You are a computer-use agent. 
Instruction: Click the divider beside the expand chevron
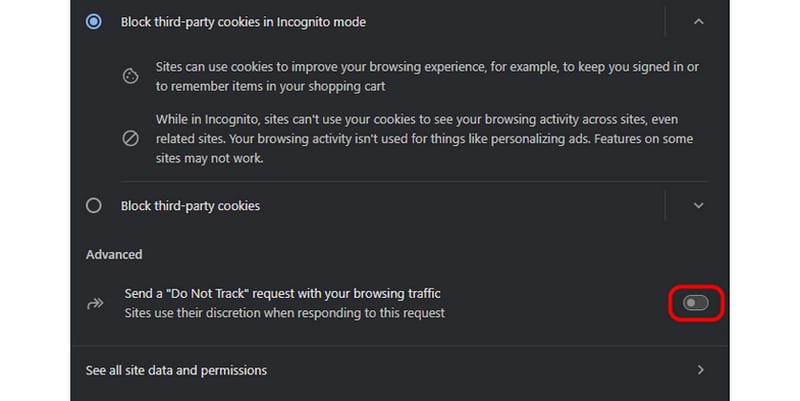[x=665, y=205]
